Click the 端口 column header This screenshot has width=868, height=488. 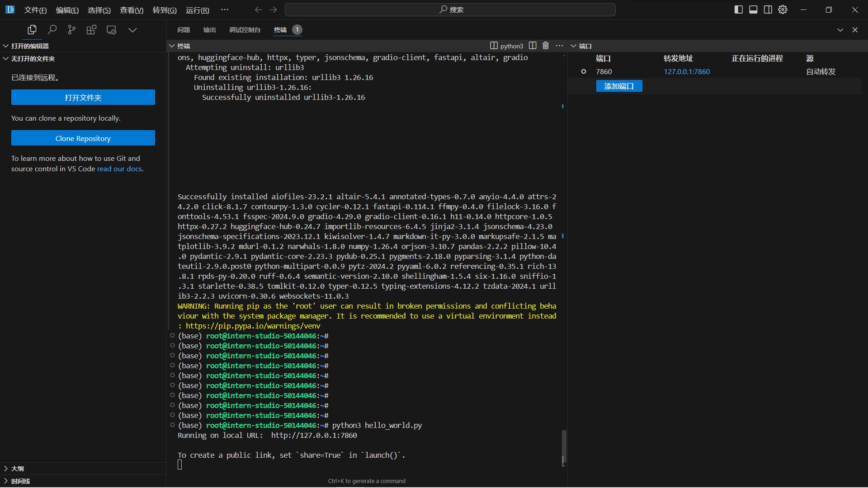(603, 58)
